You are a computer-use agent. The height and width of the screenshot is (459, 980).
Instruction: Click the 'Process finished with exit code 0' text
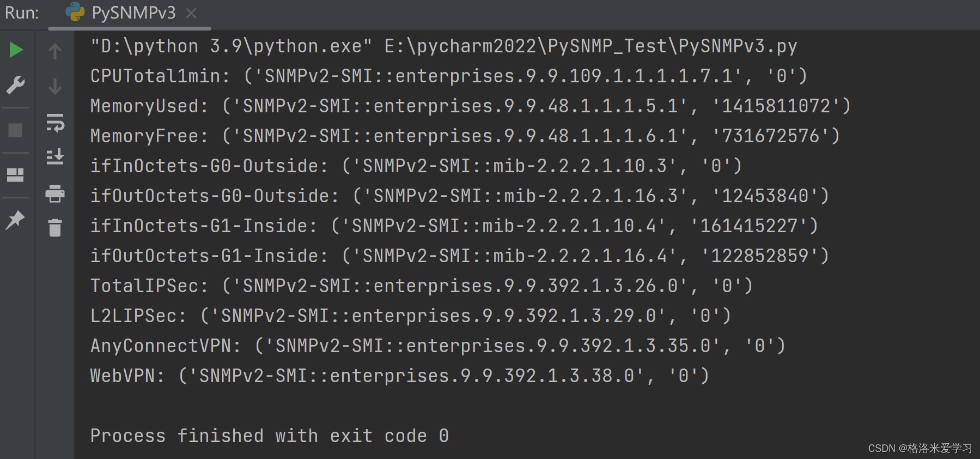click(270, 436)
